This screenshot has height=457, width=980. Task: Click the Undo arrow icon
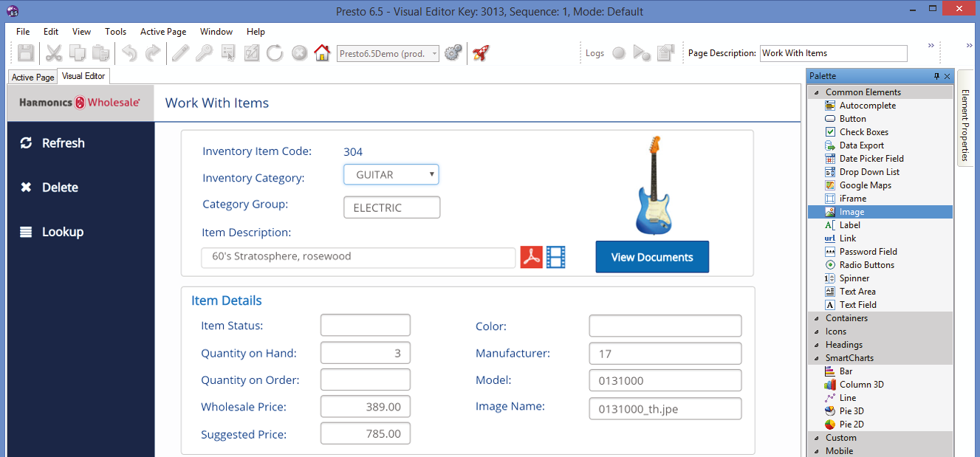coord(129,53)
